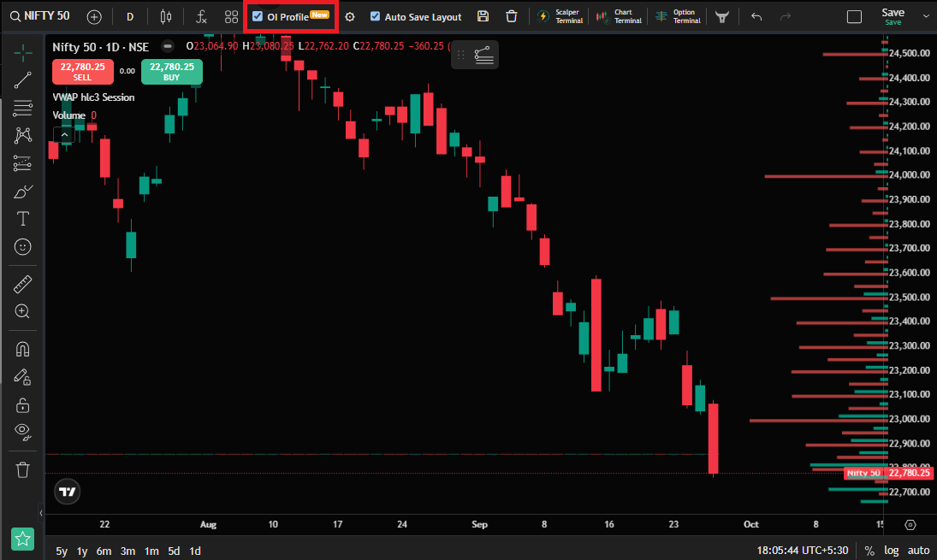Image resolution: width=937 pixels, height=560 pixels.
Task: Remove all drawings with the sidebar trash icon
Action: (x=23, y=470)
